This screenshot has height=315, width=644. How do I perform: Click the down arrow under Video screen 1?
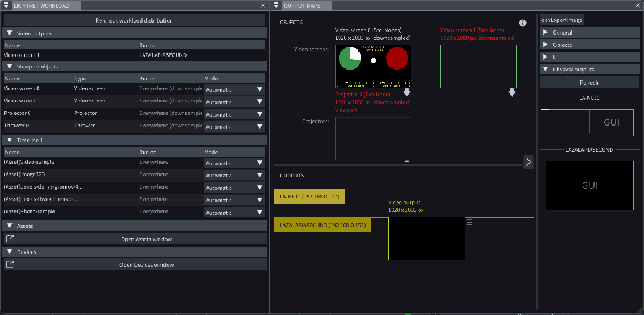coord(512,92)
